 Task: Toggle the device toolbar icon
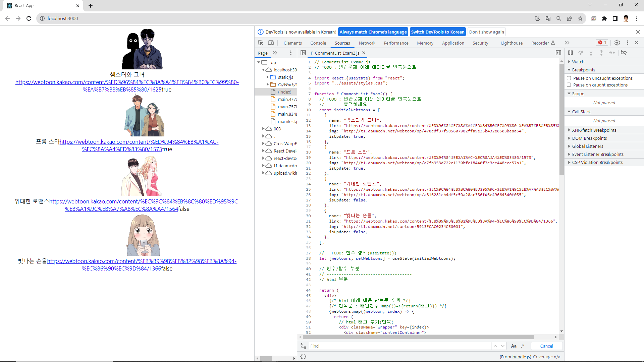(x=271, y=43)
